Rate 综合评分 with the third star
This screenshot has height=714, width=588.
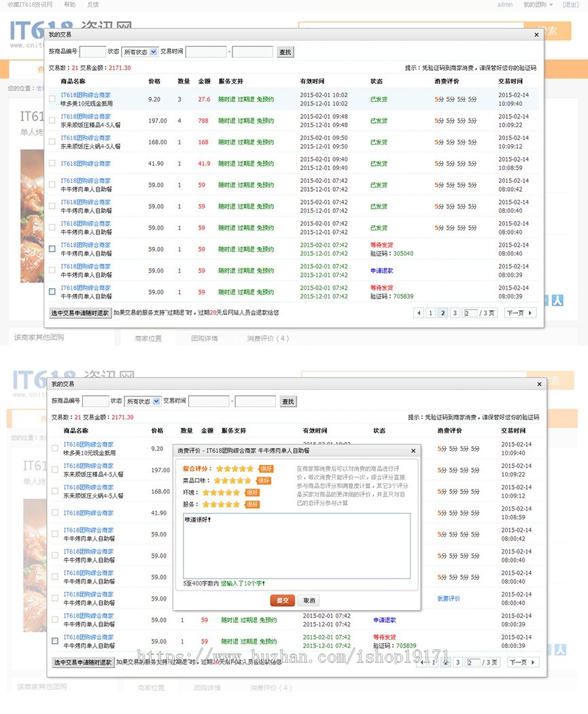pos(235,469)
